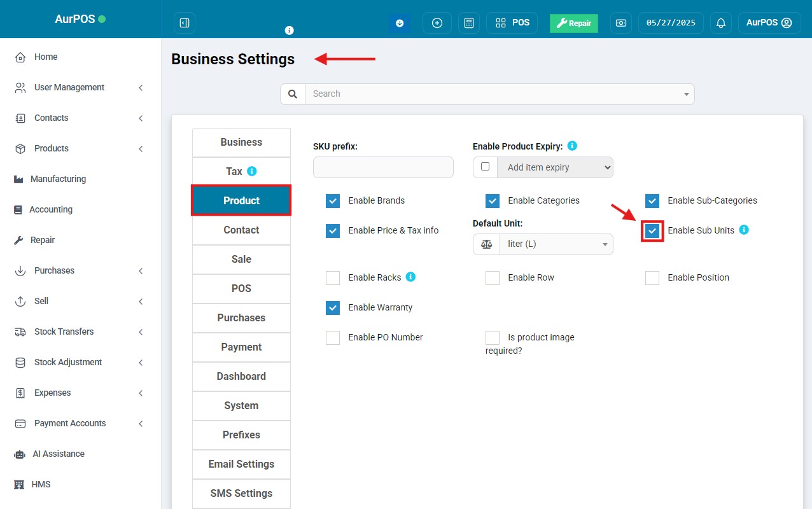Click the AI Assistance robot icon
Viewport: 812px width, 509px height.
point(20,454)
